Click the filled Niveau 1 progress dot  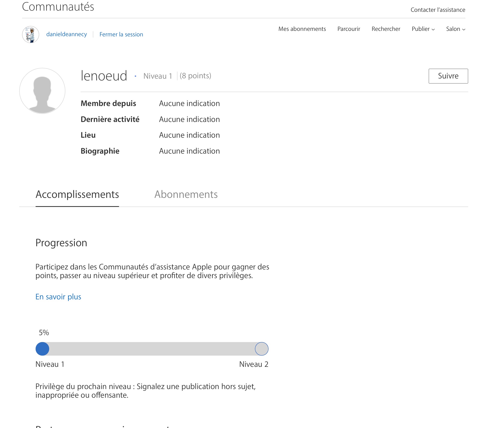pos(42,349)
